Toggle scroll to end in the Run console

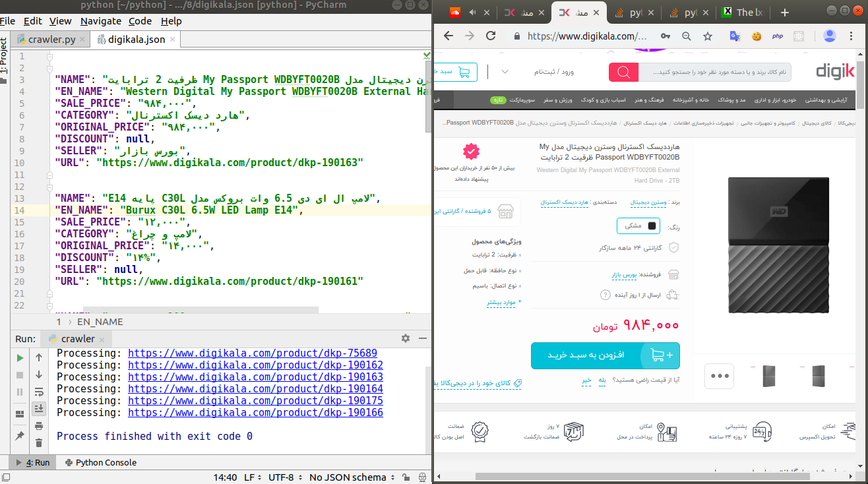pyautogui.click(x=39, y=409)
